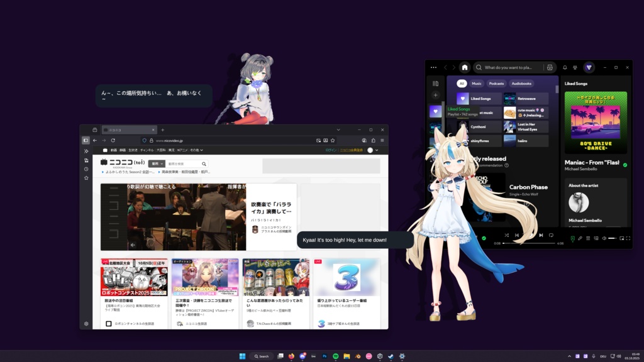Create a new playlist with the plus icon
644x362 pixels.
(x=435, y=94)
